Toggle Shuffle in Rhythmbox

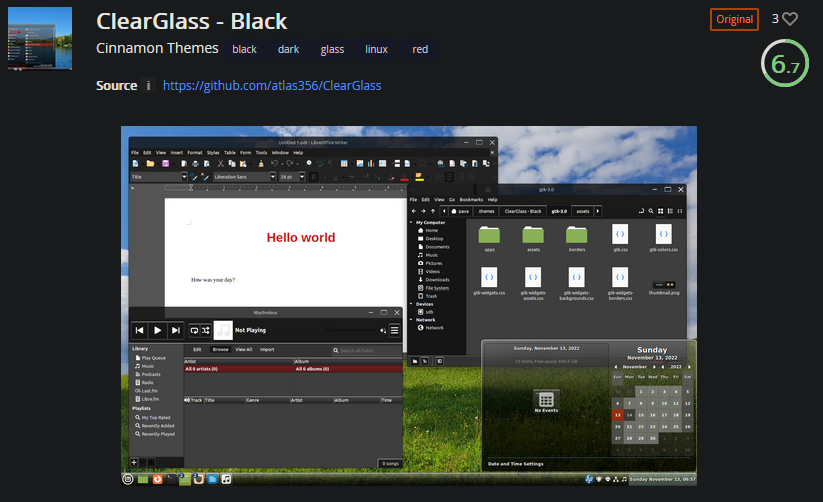(206, 330)
